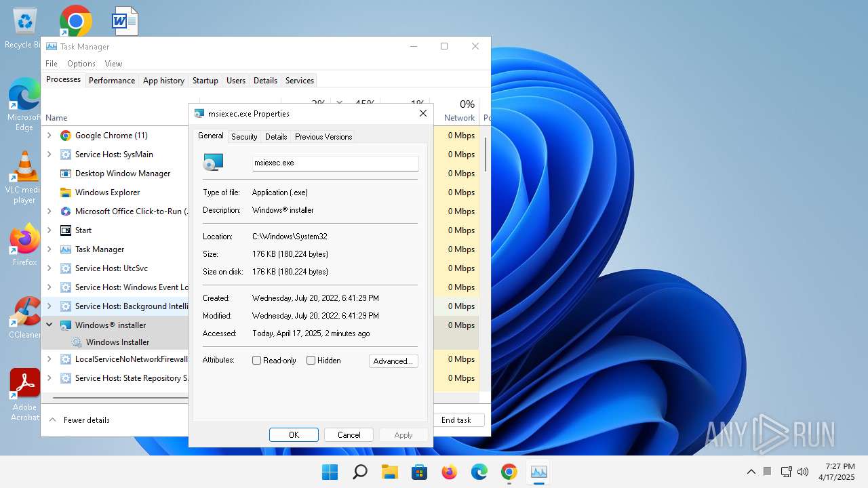This screenshot has width=868, height=488.
Task: Toggle the Hidden attribute checkbox
Action: point(311,361)
